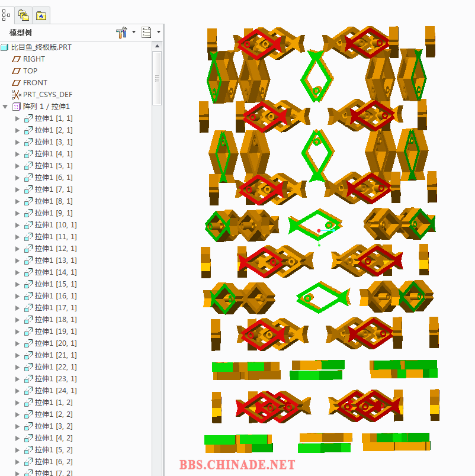The image size is (475, 476).
Task: Open model tree settings tool icon
Action: pos(121,32)
